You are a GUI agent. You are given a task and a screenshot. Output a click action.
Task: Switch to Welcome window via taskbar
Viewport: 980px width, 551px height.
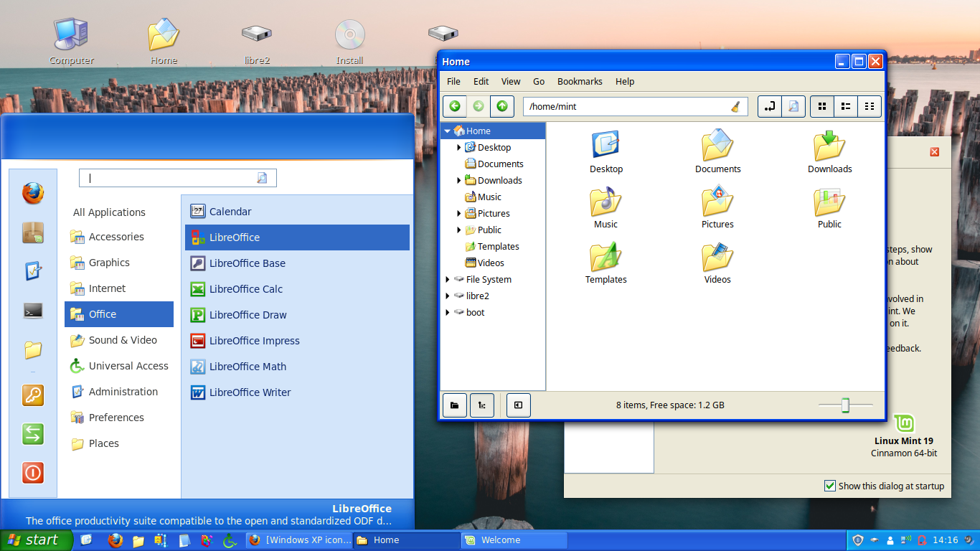514,540
